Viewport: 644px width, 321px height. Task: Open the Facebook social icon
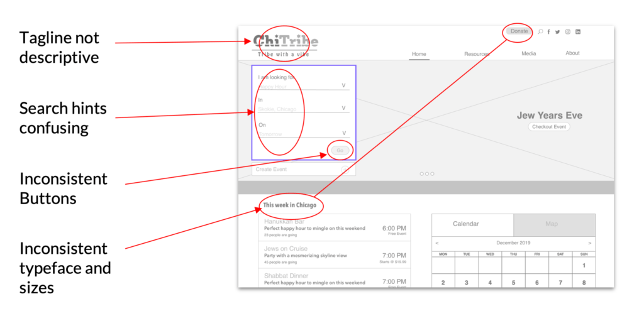pos(548,32)
